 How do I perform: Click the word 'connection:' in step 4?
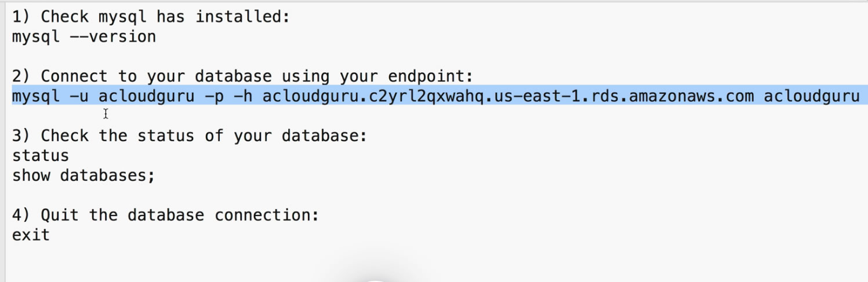[x=267, y=215]
